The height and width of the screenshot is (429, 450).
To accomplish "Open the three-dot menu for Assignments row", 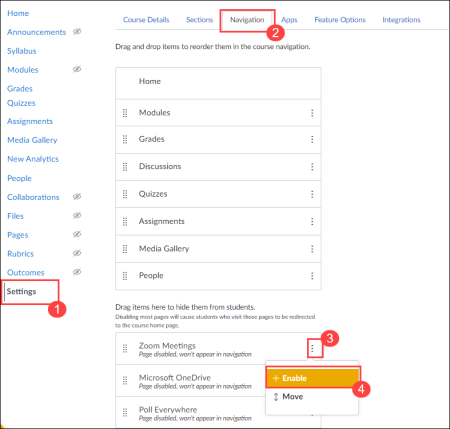I will 312,222.
